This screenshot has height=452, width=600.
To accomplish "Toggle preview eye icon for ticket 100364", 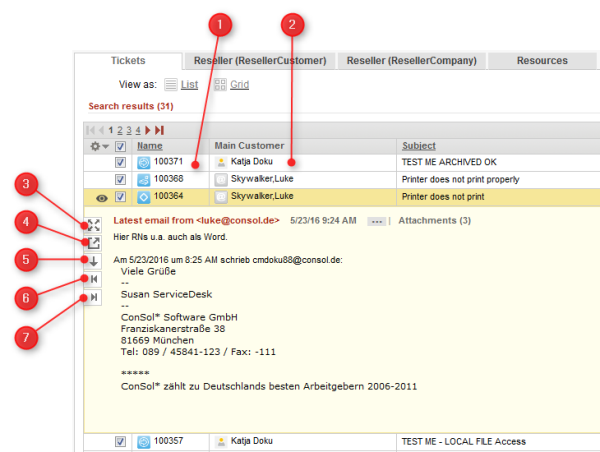I will coord(101,198).
